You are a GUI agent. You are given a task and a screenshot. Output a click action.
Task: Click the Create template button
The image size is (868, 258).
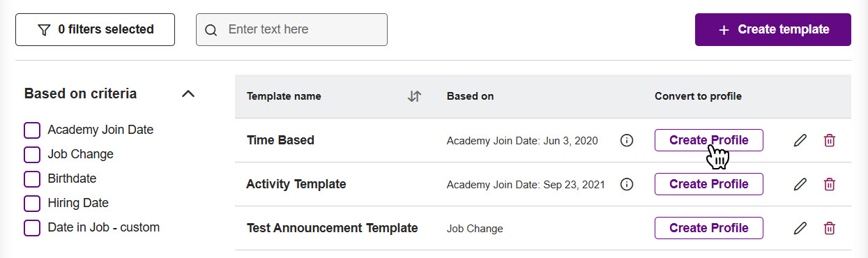(x=773, y=29)
